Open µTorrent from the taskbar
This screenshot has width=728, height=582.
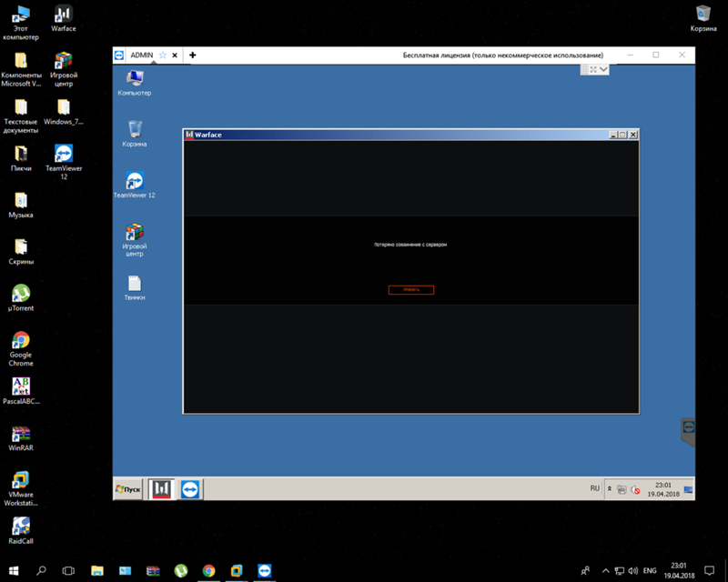180,570
